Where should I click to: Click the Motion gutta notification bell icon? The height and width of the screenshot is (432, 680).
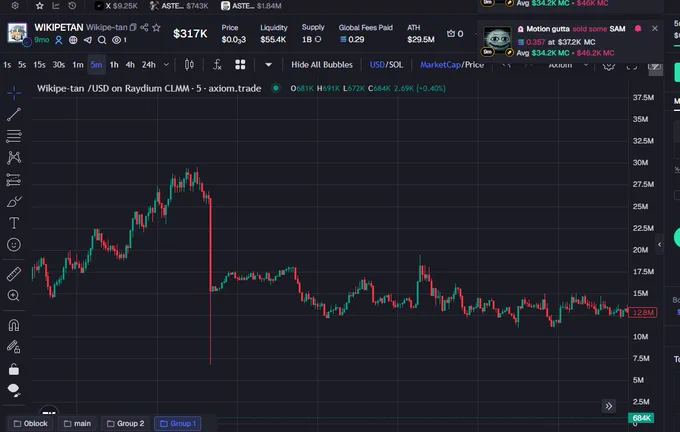[638, 29]
